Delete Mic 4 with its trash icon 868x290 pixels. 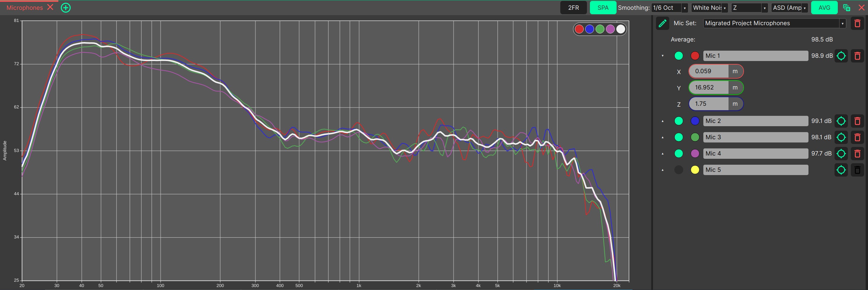coord(857,154)
